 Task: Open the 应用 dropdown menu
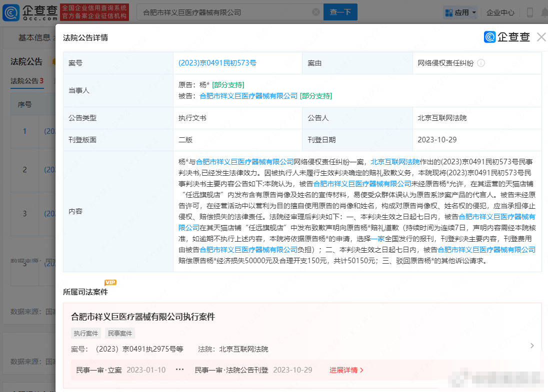pos(460,12)
